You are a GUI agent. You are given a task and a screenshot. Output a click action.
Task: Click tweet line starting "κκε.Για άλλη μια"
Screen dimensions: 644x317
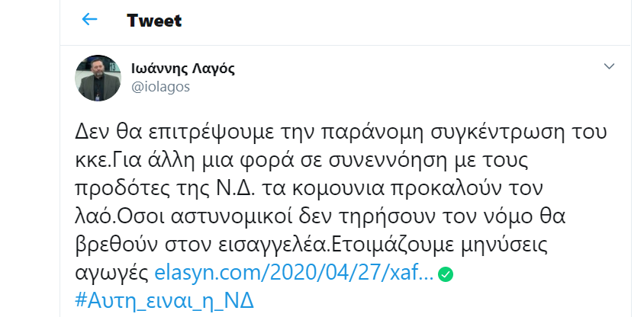301,161
